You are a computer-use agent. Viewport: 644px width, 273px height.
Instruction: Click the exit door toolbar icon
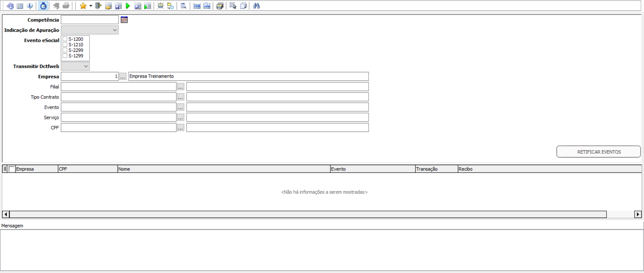point(98,6)
